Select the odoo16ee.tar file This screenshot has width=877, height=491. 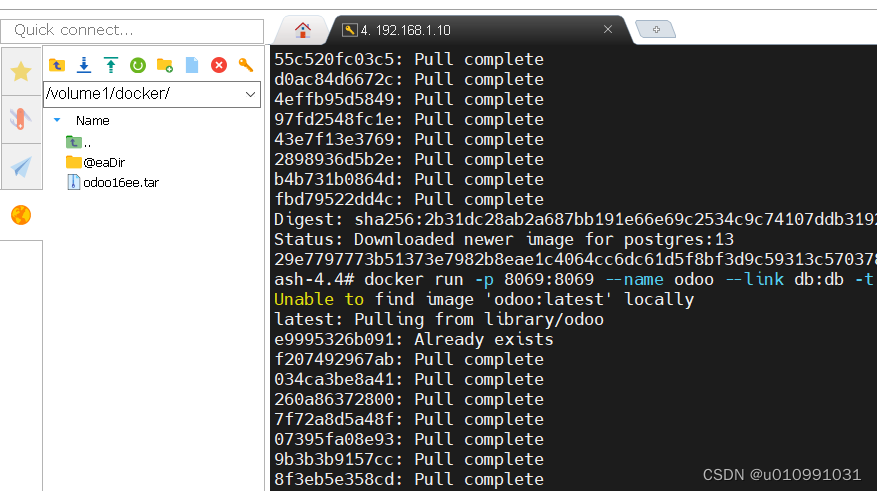120,182
